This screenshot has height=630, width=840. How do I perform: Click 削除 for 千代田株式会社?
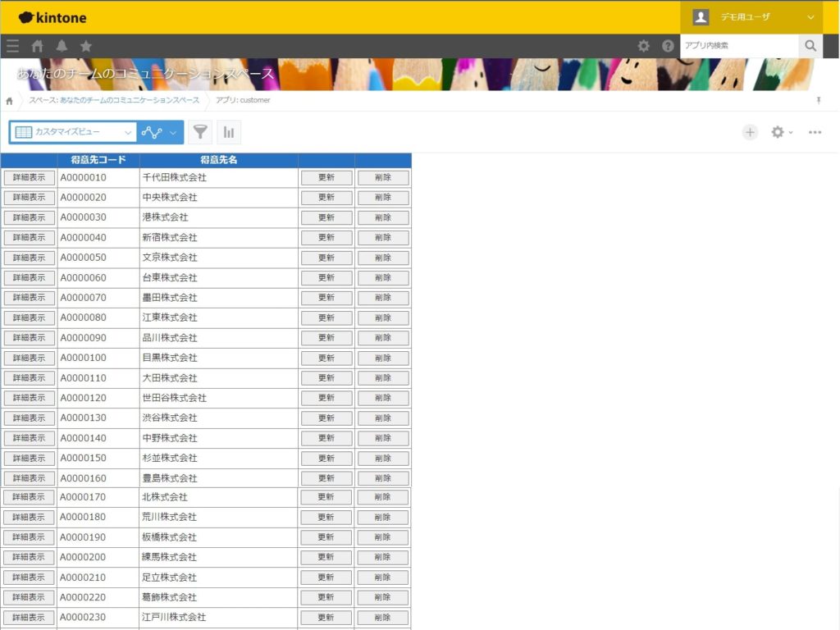point(383,177)
